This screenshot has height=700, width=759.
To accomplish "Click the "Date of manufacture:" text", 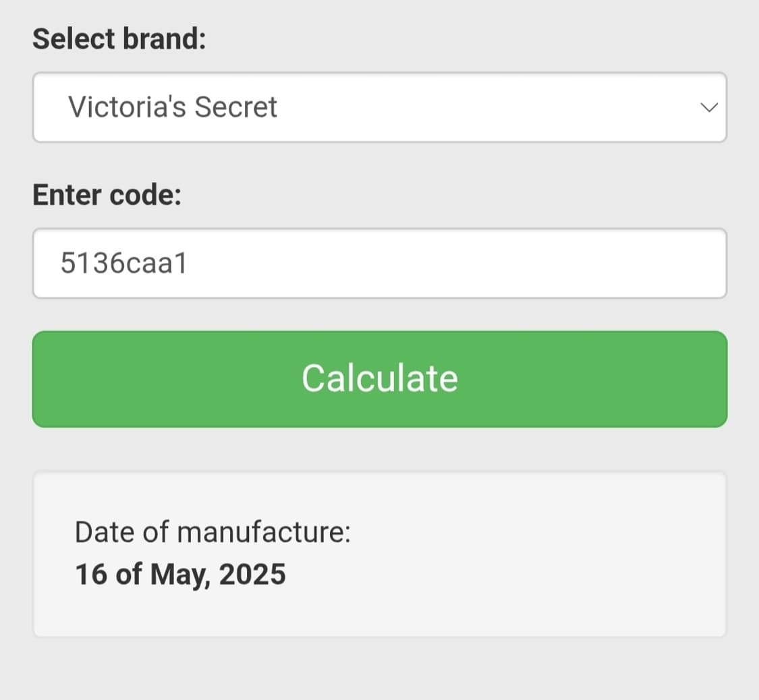I will pos(213,532).
